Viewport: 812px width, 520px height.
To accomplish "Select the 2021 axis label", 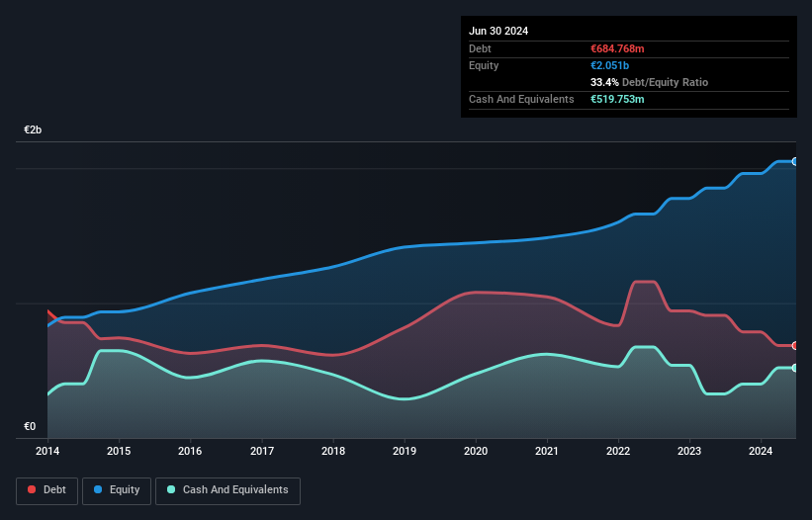I will (x=547, y=451).
